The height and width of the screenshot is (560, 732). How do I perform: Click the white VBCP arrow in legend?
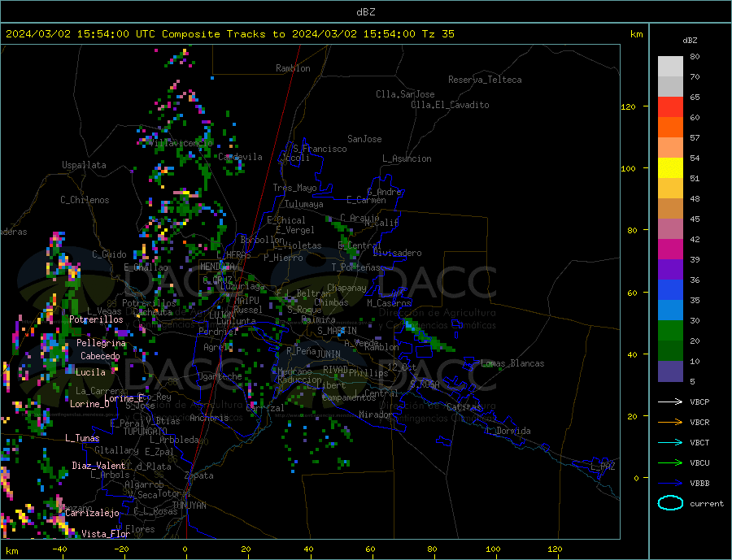[670, 402]
